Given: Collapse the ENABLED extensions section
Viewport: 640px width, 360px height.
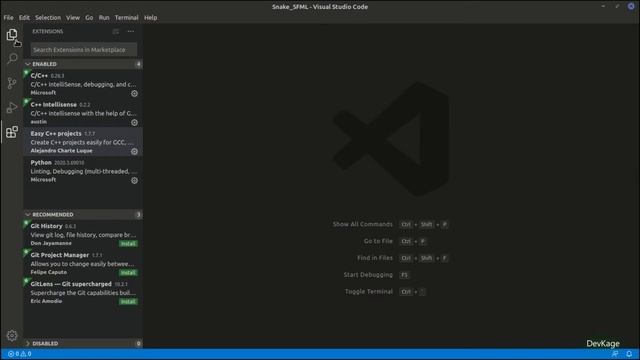Looking at the screenshot, I should (83, 64).
